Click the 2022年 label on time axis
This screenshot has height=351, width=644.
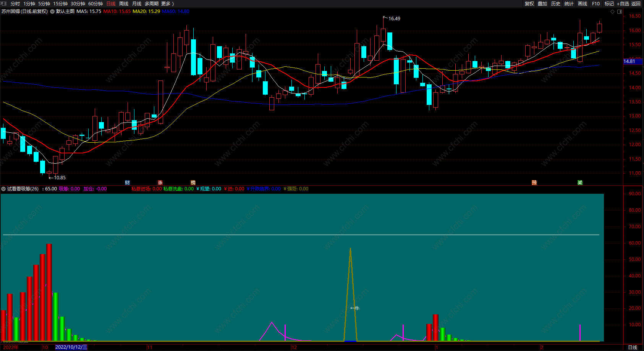click(11, 348)
